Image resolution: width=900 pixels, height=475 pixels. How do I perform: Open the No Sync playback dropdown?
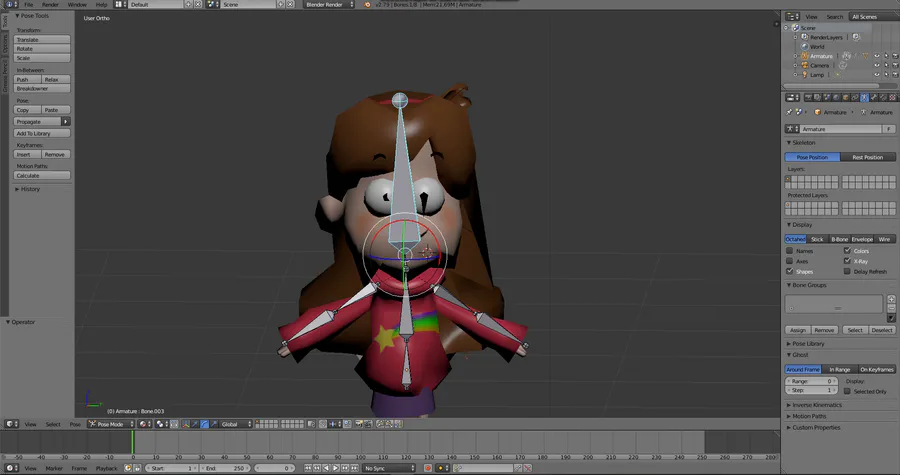tap(389, 468)
